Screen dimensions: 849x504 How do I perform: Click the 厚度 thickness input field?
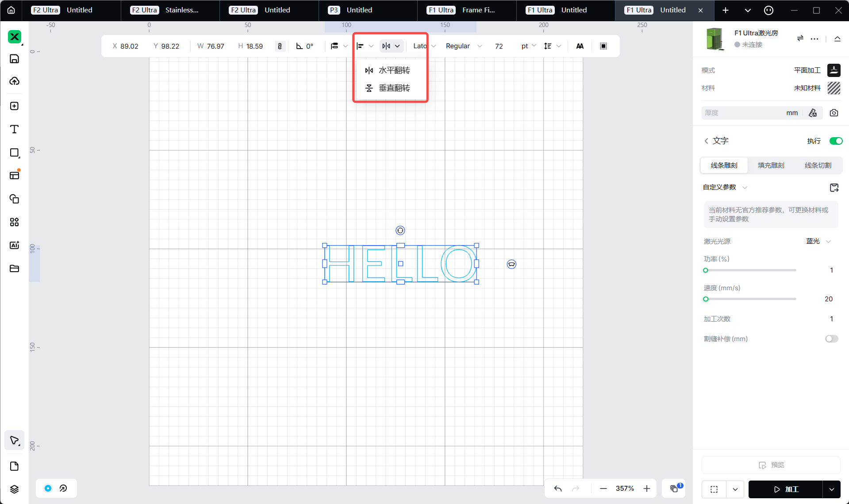click(x=743, y=113)
